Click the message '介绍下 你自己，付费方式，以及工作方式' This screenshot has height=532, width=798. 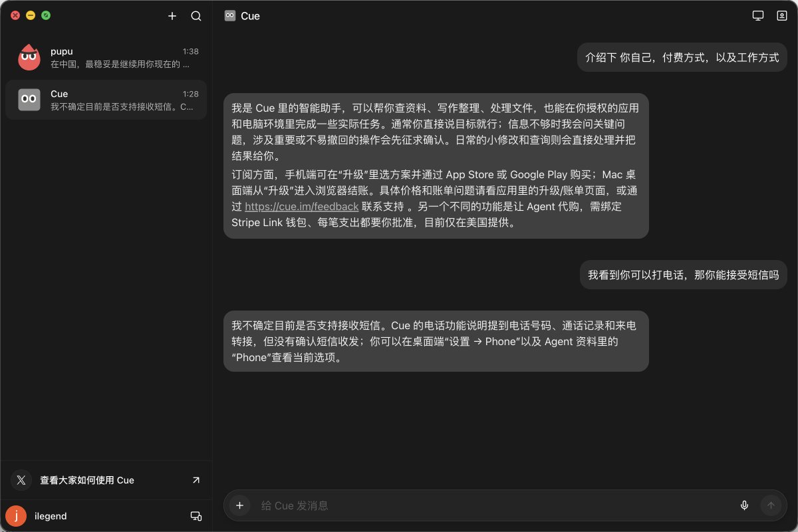682,57
